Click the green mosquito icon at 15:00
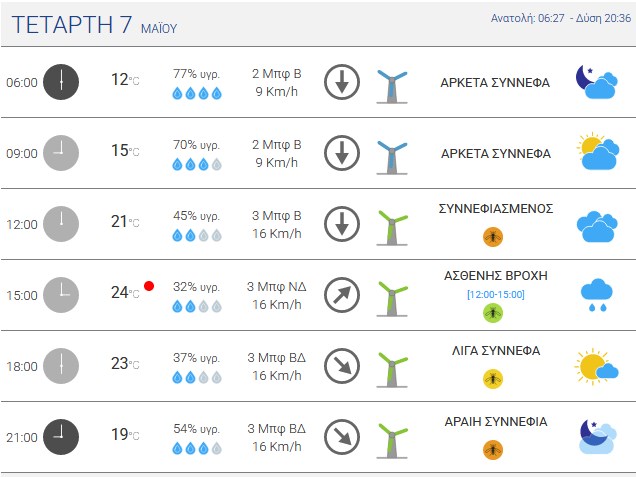Image resolution: width=636 pixels, height=477 pixels. [493, 313]
